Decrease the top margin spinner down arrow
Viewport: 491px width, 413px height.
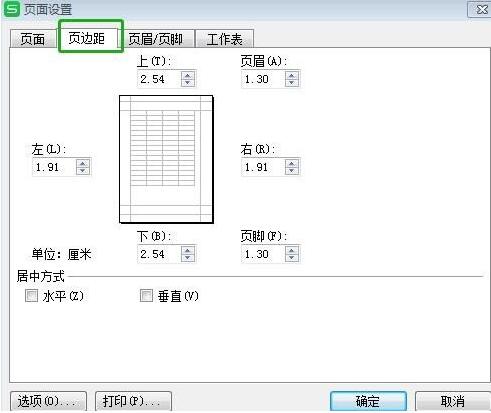[188, 83]
